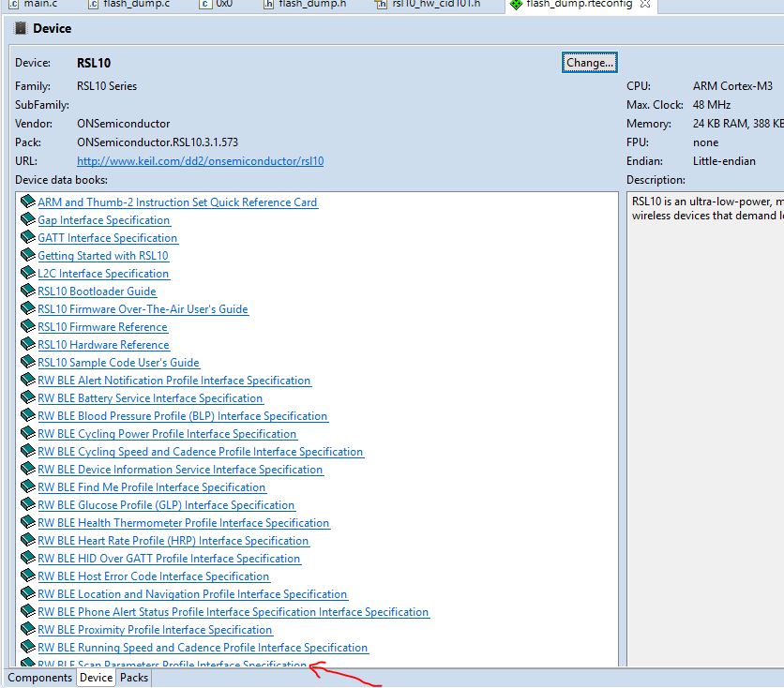Click book icon beside RW BLE Heart Rate Profile
784x688 pixels.
coord(27,540)
